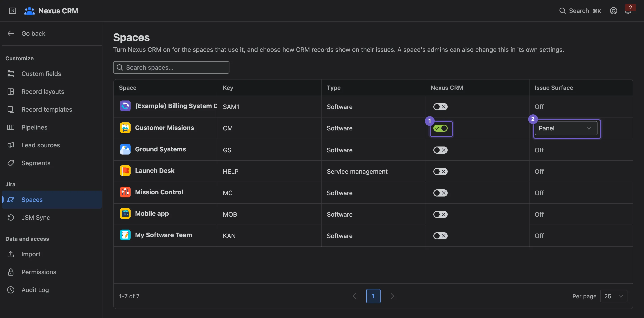The height and width of the screenshot is (318, 644).
Task: Click the Billing System space avatar
Action: [125, 106]
